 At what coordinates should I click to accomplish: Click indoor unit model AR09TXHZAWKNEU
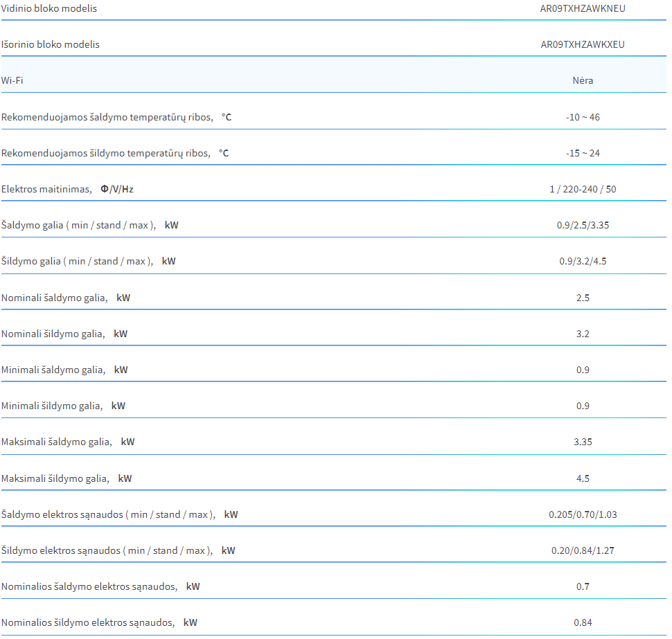coord(583,8)
